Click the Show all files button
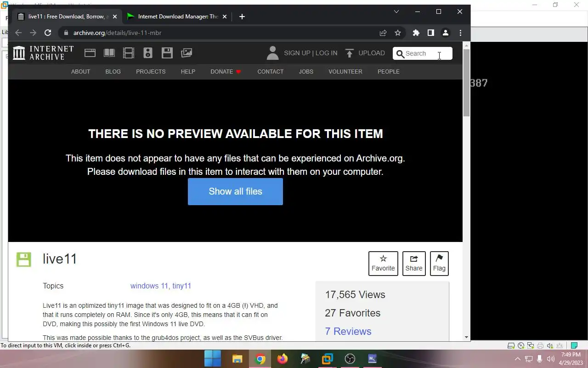The height and width of the screenshot is (368, 588). (235, 191)
